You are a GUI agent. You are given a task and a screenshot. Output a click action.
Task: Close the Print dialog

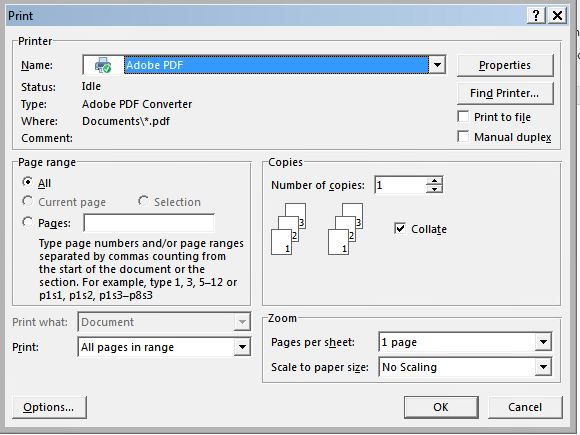click(x=557, y=16)
